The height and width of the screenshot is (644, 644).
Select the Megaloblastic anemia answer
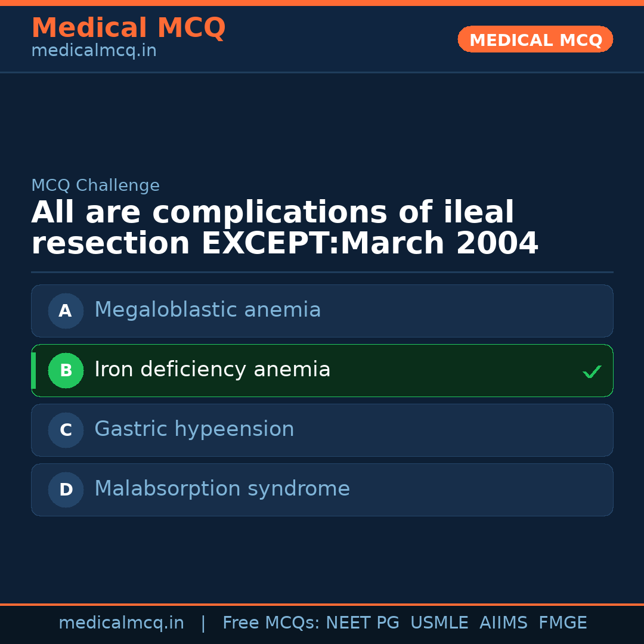[208, 310]
